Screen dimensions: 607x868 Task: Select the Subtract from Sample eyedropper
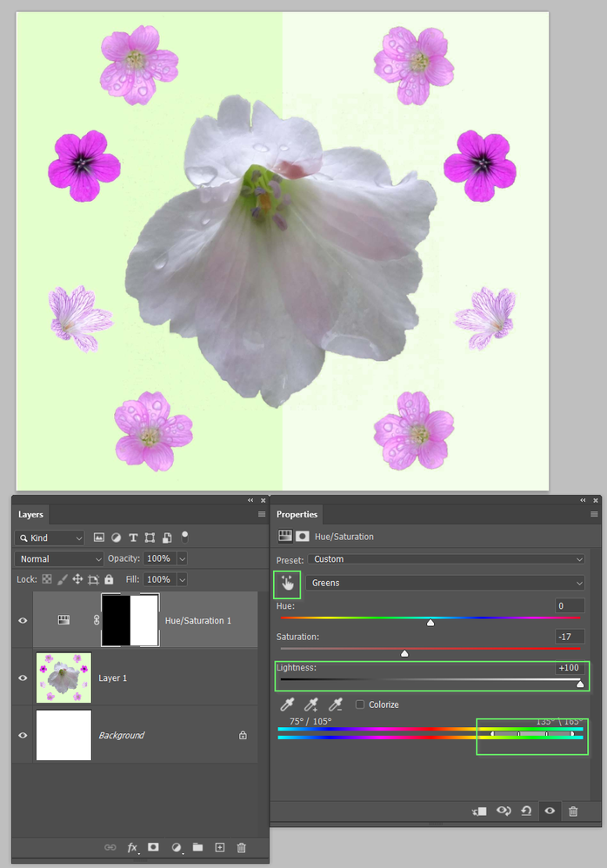pyautogui.click(x=334, y=704)
